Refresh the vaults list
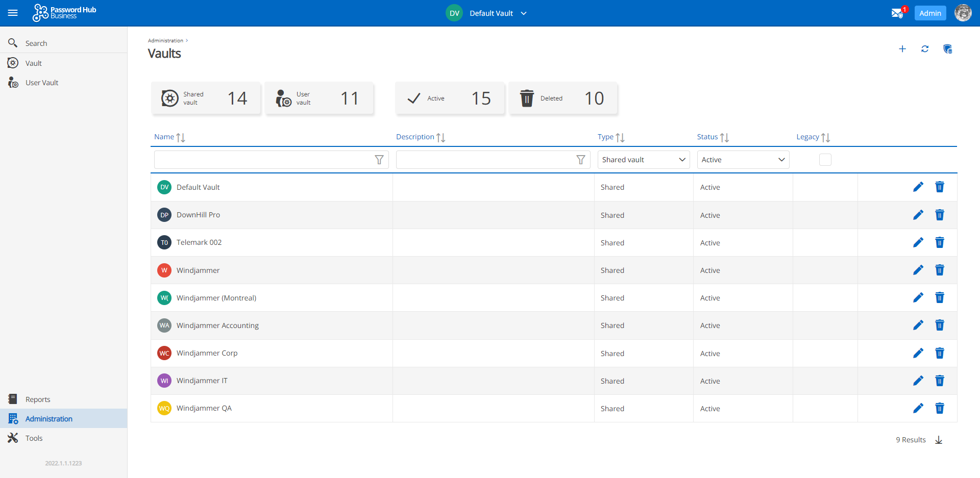Viewport: 980px width, 478px height. [x=924, y=49]
